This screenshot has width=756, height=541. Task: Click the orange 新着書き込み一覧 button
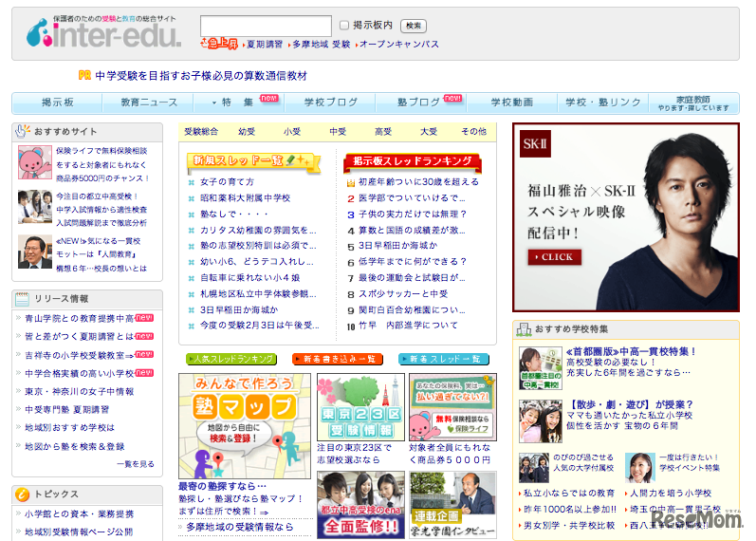(x=338, y=359)
